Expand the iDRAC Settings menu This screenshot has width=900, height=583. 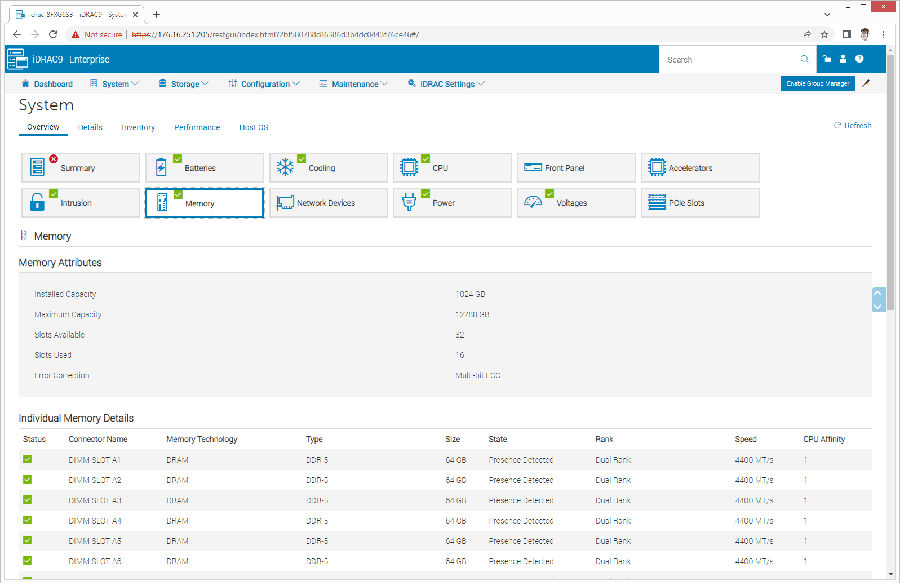click(x=446, y=84)
